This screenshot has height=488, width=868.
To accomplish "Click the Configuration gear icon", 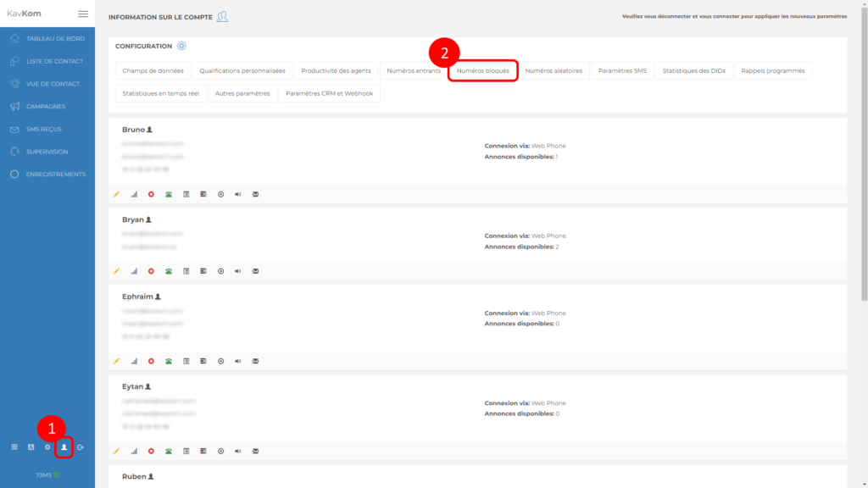I will pos(181,46).
